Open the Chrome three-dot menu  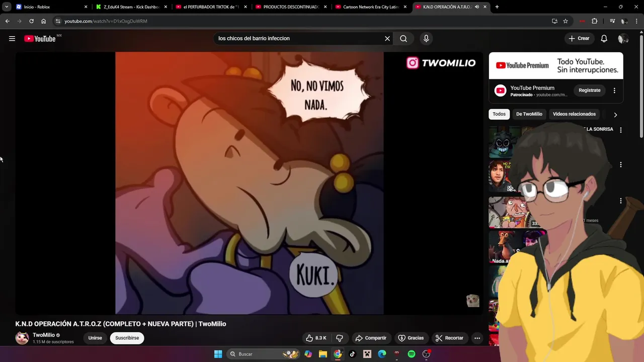pos(637,21)
